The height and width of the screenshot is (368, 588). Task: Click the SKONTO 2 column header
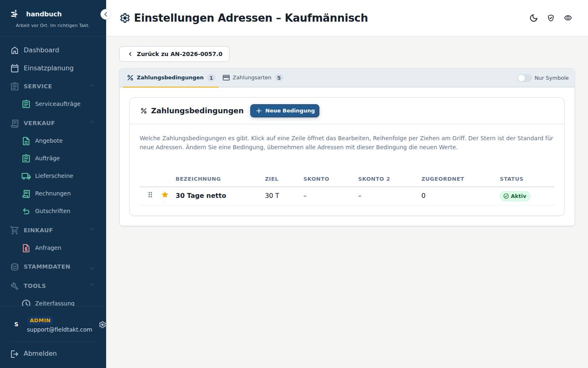(x=374, y=179)
